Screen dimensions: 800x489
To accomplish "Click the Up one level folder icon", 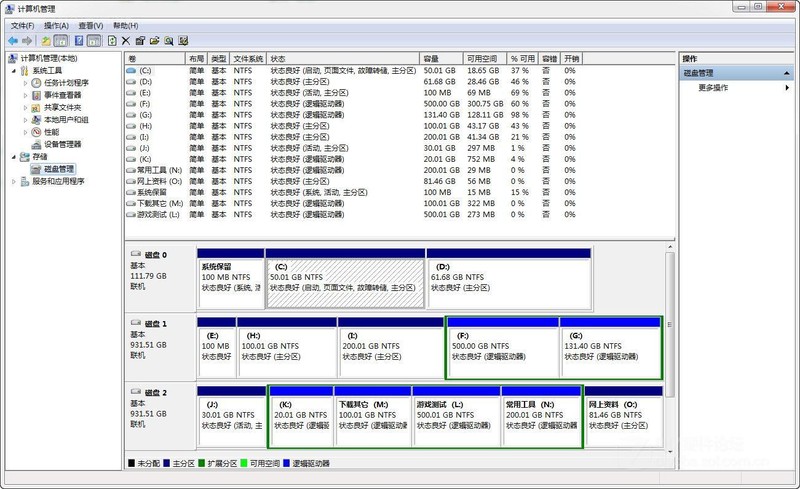I will 46,41.
